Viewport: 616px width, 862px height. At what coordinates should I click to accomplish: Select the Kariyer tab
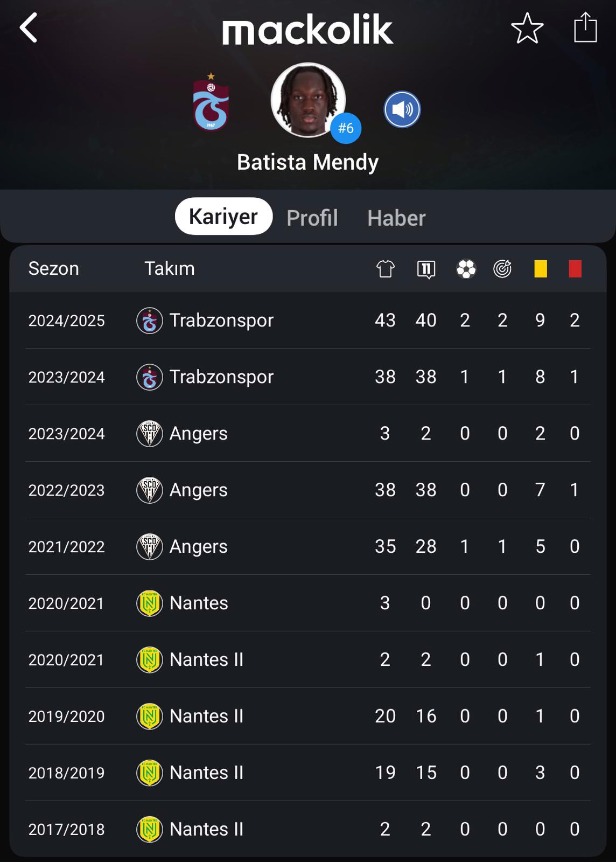point(223,216)
